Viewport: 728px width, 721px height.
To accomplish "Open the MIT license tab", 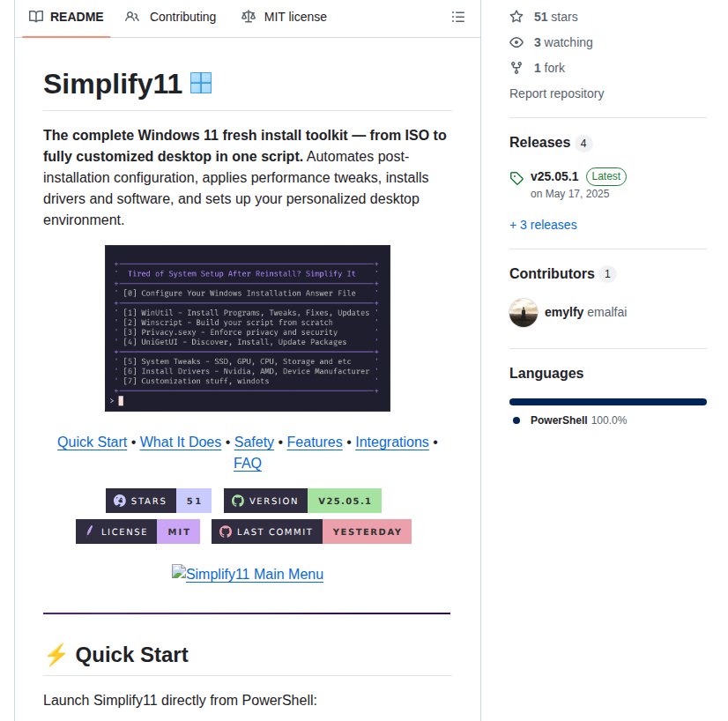I will click(x=295, y=16).
